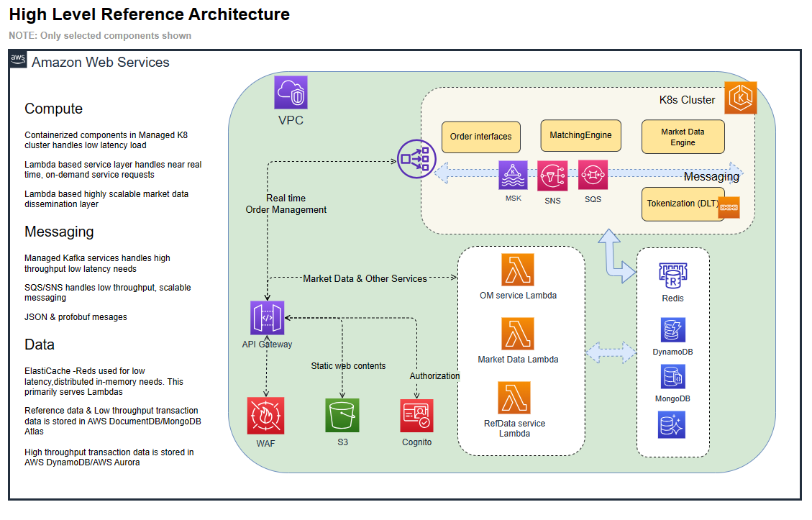Click the Amazon Web Services label

pyautogui.click(x=101, y=62)
